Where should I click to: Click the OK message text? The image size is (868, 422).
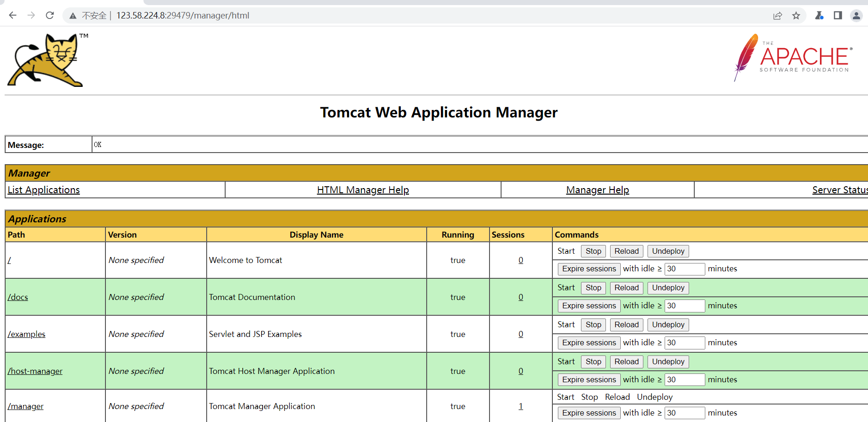98,145
